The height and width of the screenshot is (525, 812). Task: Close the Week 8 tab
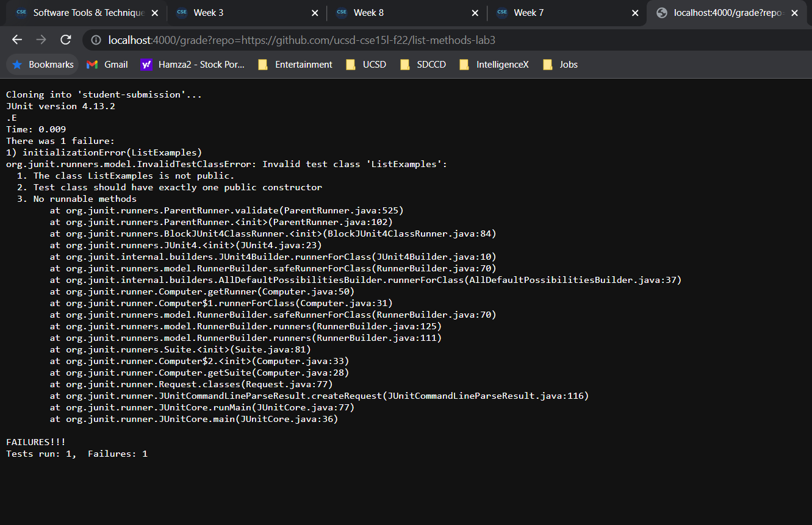click(x=475, y=13)
